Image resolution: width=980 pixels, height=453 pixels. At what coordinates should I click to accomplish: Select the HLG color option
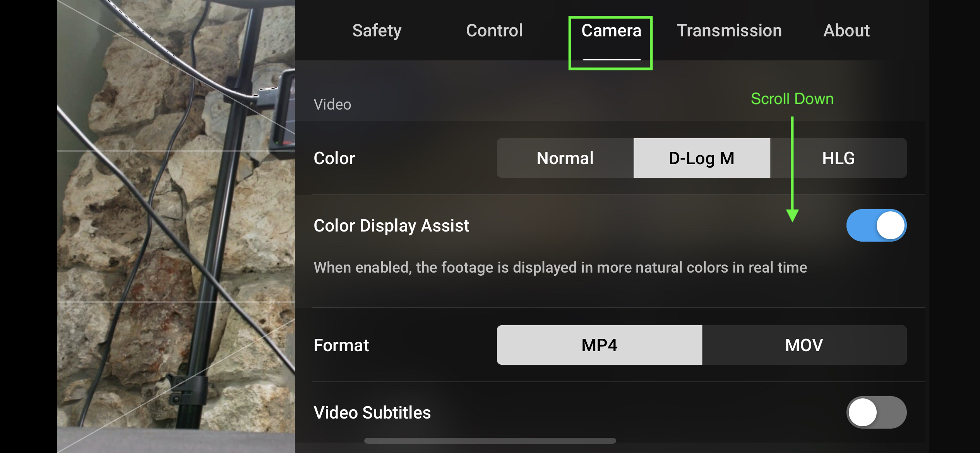tap(838, 158)
